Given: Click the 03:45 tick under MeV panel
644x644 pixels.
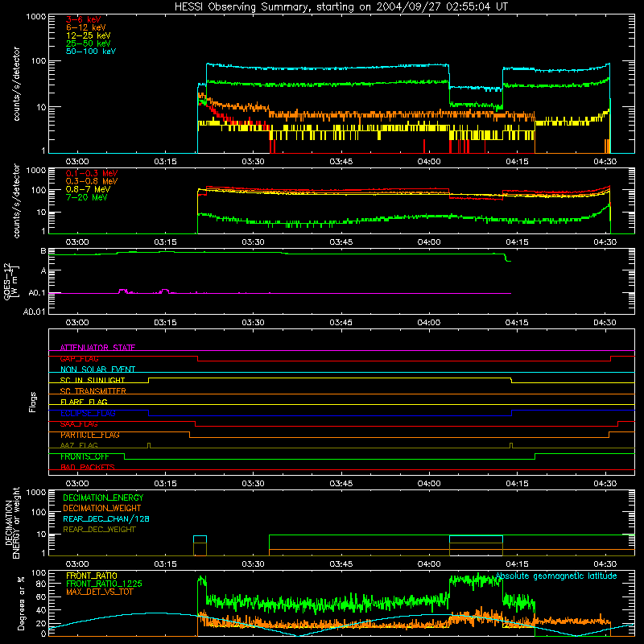Looking at the screenshot, I should (341, 242).
